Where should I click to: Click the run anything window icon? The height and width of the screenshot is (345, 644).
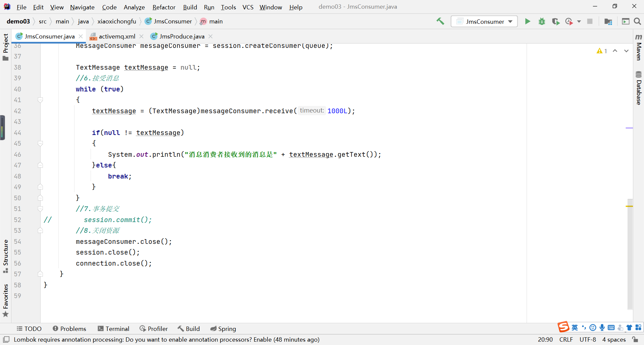click(x=626, y=21)
